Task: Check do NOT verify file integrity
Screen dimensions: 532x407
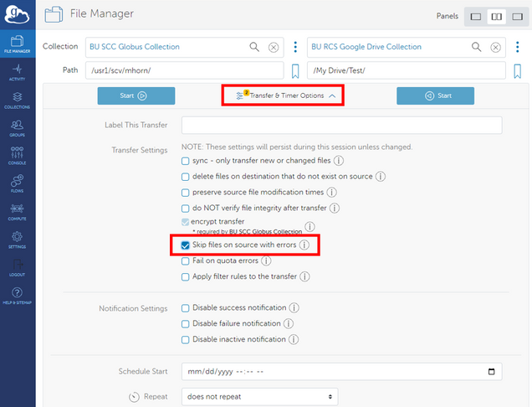Action: pos(185,209)
